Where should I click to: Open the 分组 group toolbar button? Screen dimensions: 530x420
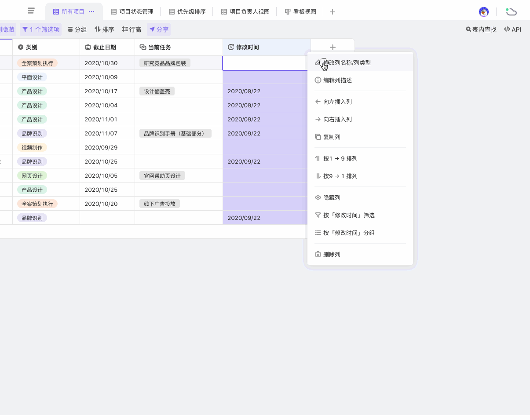tap(77, 29)
